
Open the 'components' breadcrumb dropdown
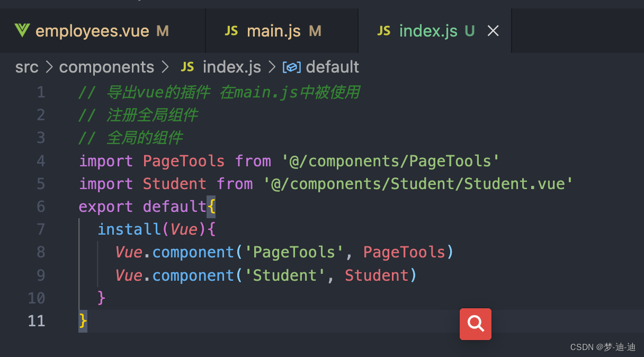pos(106,67)
